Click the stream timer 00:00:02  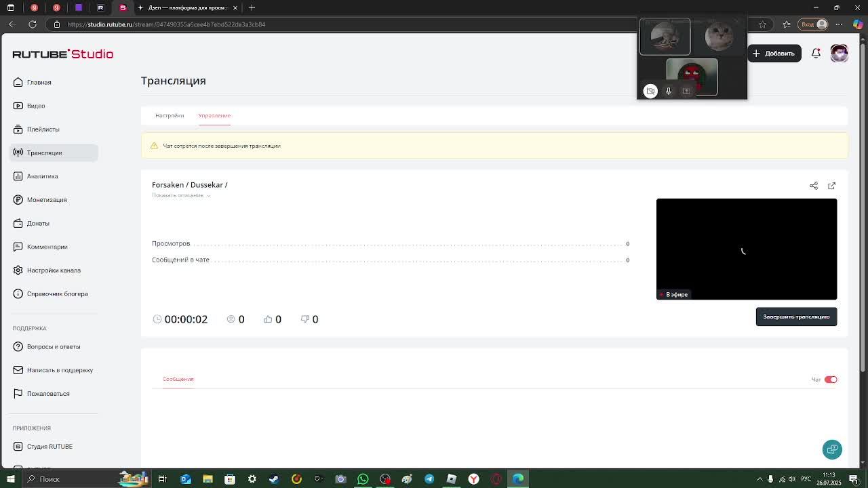[186, 319]
